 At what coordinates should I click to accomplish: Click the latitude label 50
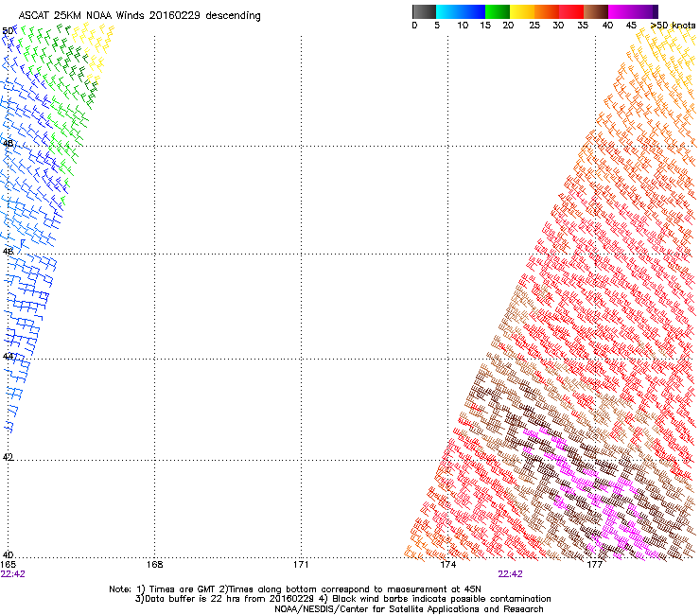(x=8, y=31)
